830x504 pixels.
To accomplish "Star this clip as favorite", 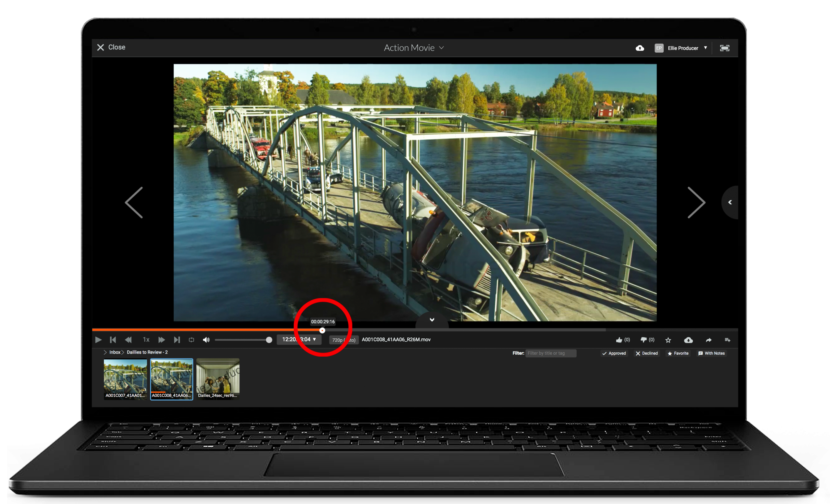I will point(668,340).
